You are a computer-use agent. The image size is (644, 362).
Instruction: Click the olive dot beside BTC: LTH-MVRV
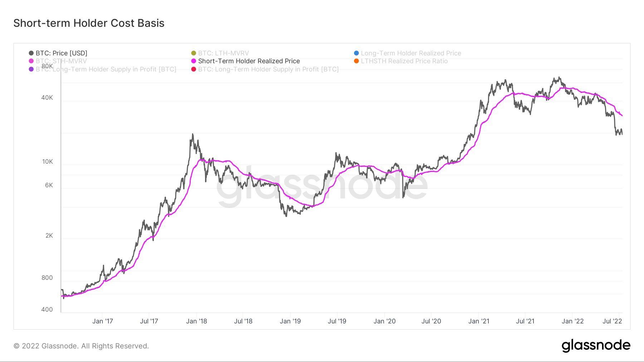coord(194,53)
